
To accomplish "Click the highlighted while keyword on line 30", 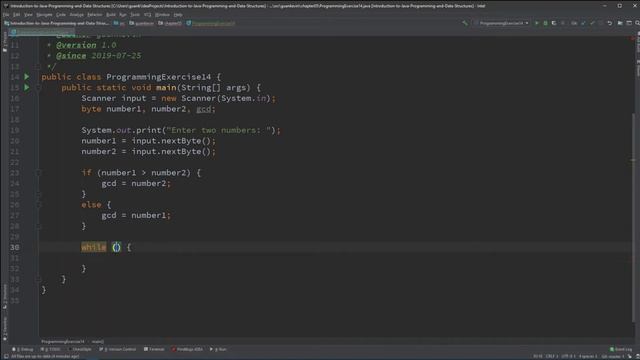I will pyautogui.click(x=94, y=247).
